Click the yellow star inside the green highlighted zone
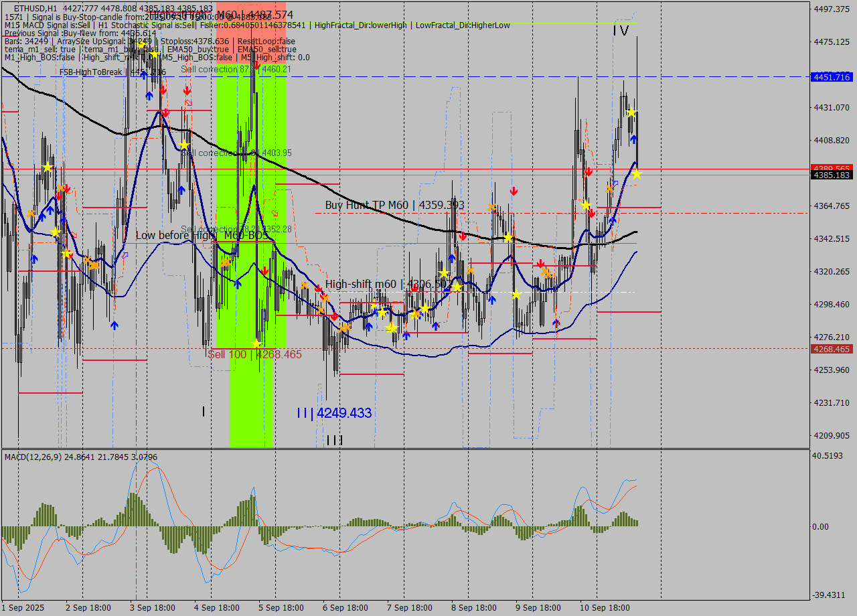Viewport: 857px width, 616px height. tap(255, 343)
